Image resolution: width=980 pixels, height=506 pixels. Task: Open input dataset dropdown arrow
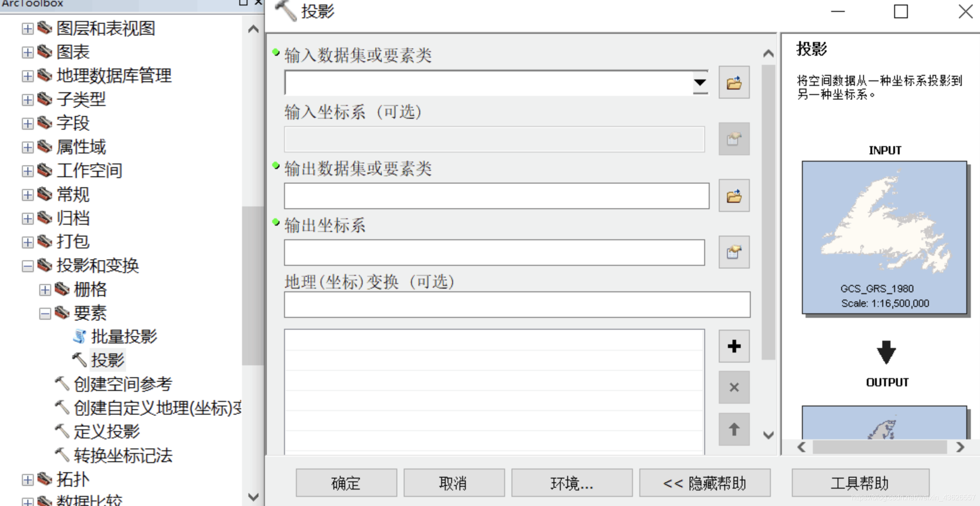(x=700, y=83)
